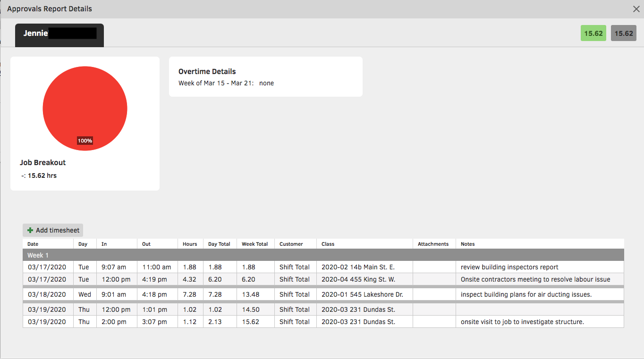Select the 3:07 pm clock-out cell
Image resolution: width=644 pixels, height=359 pixels.
157,322
